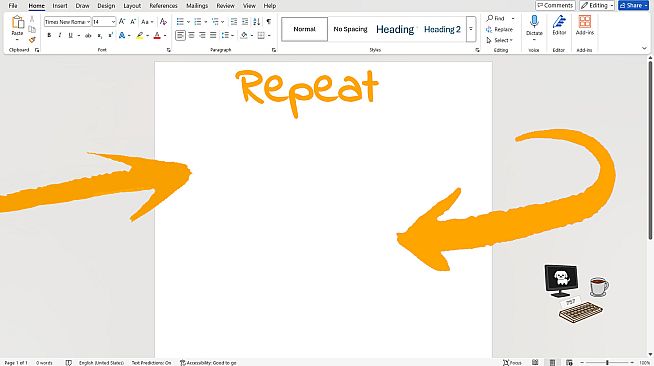Viewport: 654px width, 366px height.
Task: Toggle align left
Action: click(180, 35)
